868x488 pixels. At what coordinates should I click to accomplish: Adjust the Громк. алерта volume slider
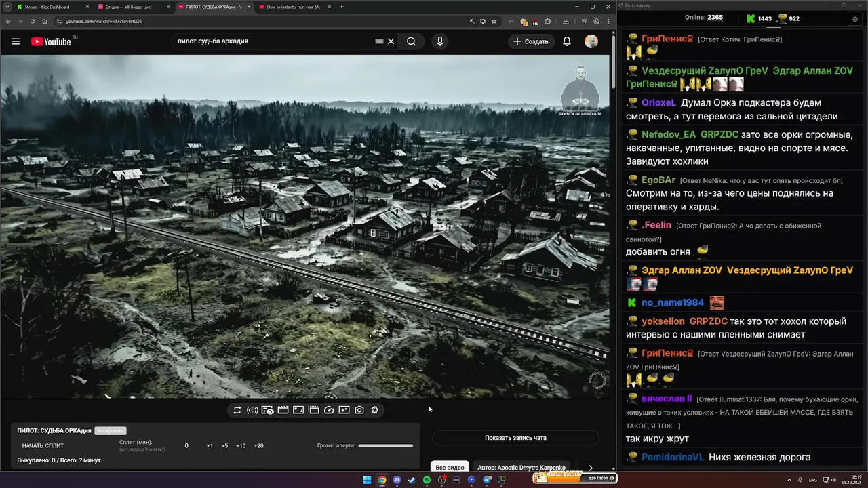(x=385, y=445)
